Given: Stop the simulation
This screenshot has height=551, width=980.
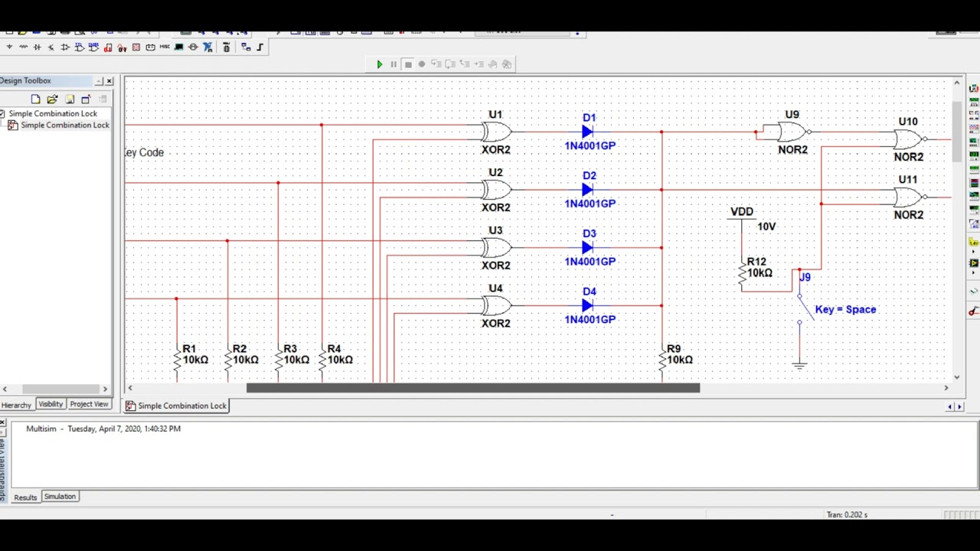Looking at the screenshot, I should point(408,64).
